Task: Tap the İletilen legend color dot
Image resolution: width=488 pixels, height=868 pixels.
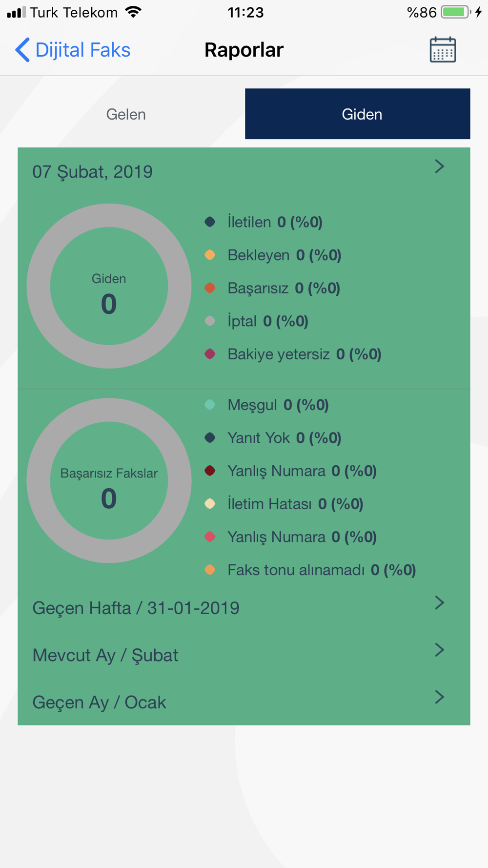Action: coord(210,222)
